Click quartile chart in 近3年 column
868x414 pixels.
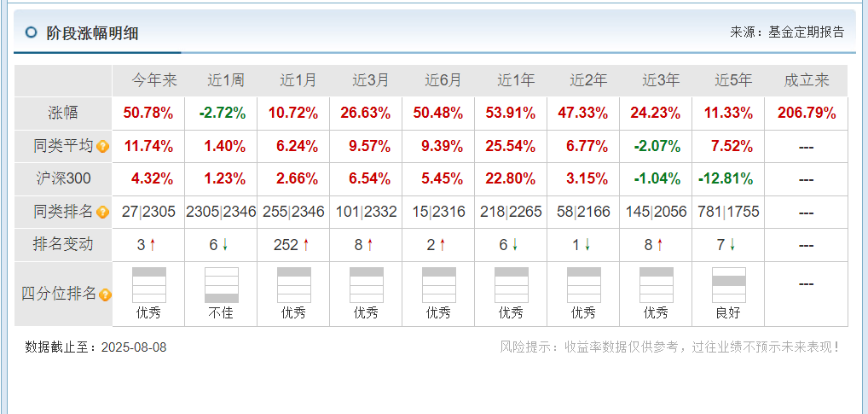click(x=657, y=285)
